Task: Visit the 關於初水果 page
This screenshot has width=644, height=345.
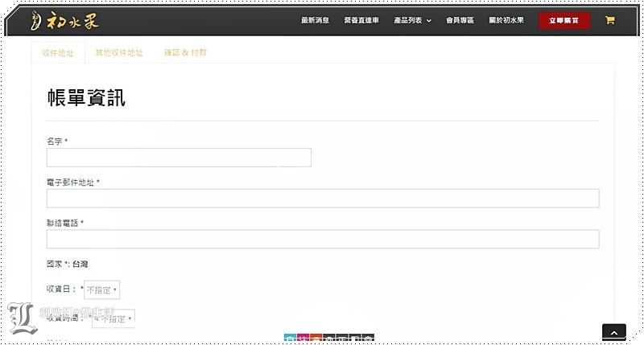Action: (506, 21)
